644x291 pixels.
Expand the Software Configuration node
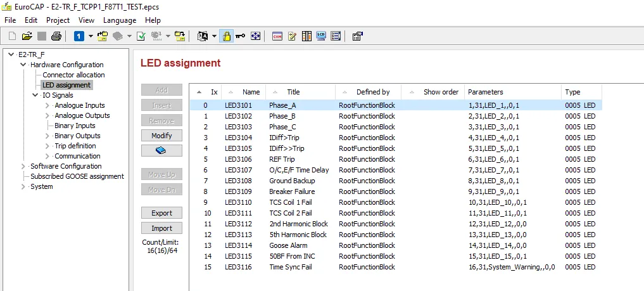23,167
